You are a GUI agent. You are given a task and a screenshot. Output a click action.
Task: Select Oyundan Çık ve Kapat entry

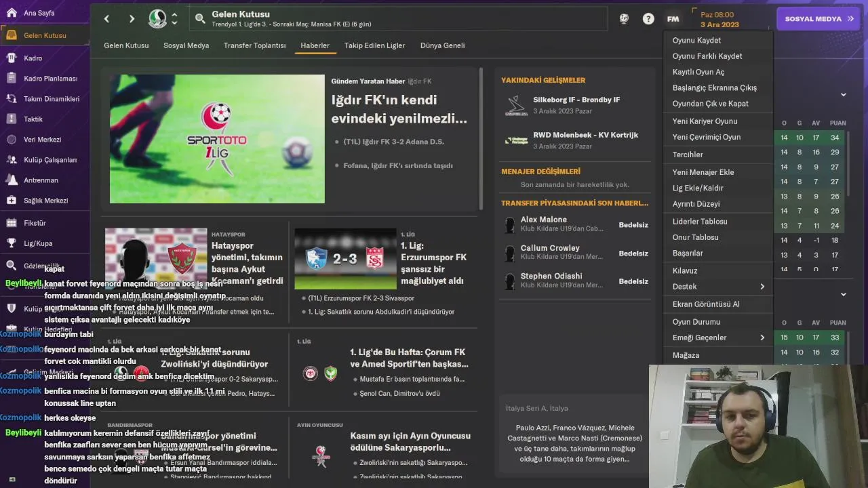tap(717, 104)
